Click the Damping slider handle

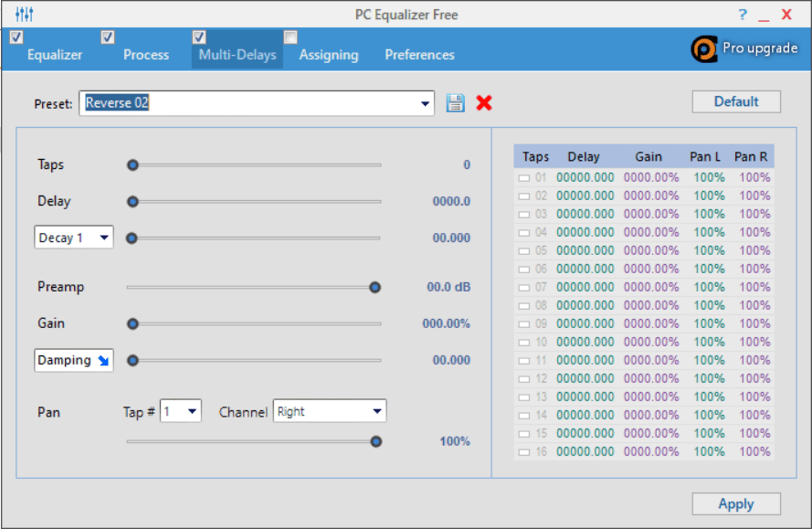(132, 360)
